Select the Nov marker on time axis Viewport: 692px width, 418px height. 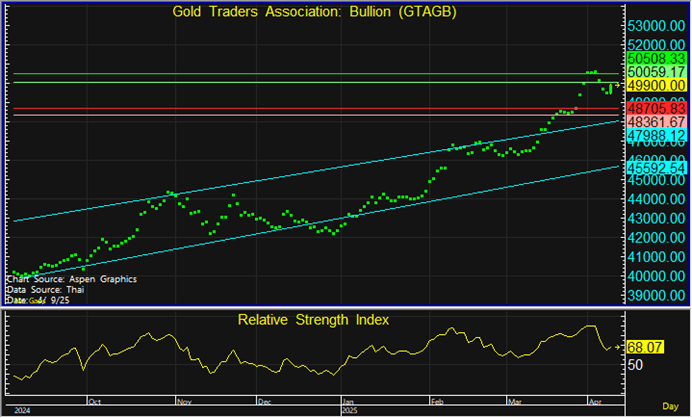coord(183,401)
